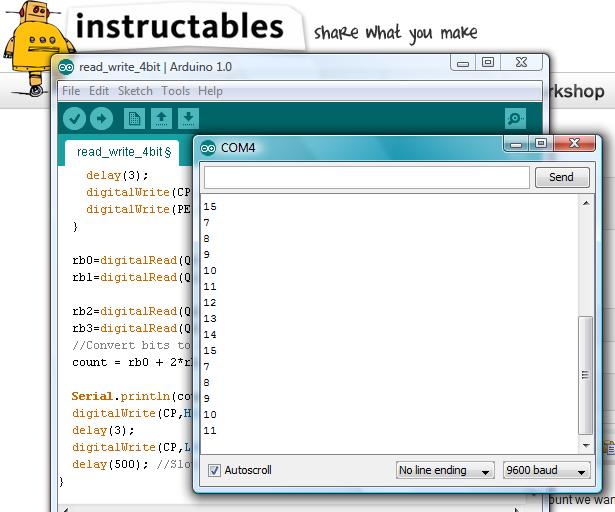This screenshot has width=615, height=512.
Task: Click the serial input text field
Action: [x=367, y=177]
